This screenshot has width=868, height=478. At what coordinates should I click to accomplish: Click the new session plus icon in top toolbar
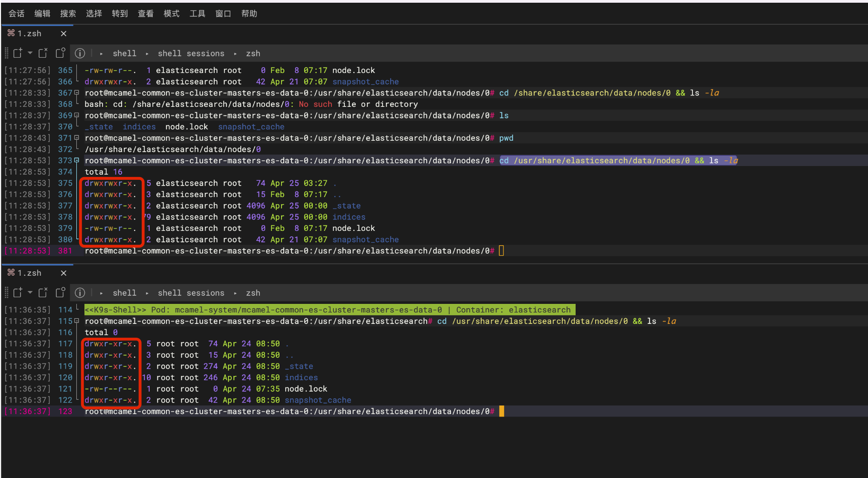point(17,53)
